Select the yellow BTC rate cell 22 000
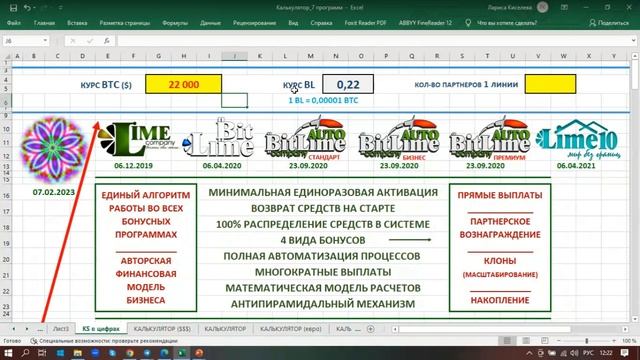This screenshot has width=640, height=360. 184,84
